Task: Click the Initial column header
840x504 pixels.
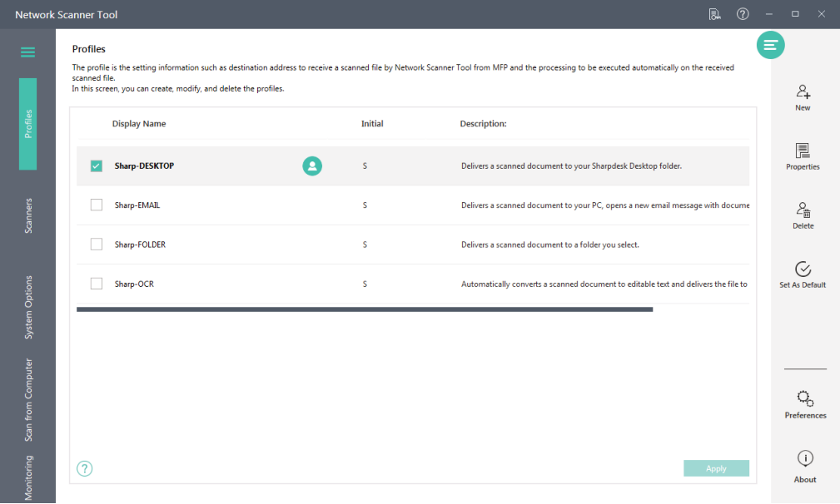Action: point(372,124)
